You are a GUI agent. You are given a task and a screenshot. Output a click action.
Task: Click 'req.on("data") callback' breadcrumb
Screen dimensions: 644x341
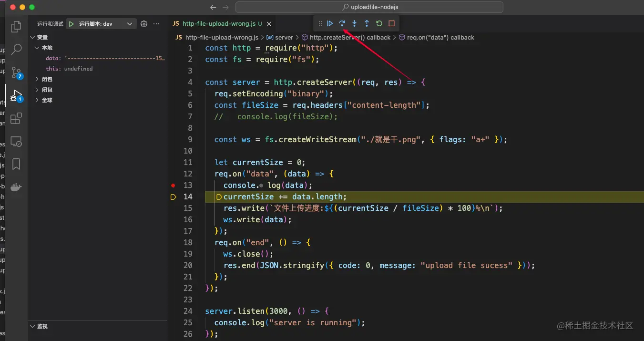pyautogui.click(x=437, y=37)
